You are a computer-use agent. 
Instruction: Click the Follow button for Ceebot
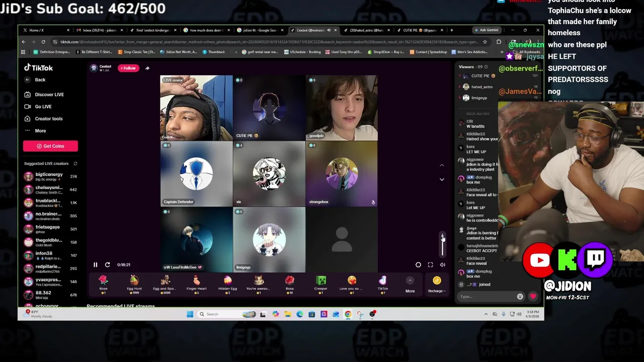[x=128, y=68]
